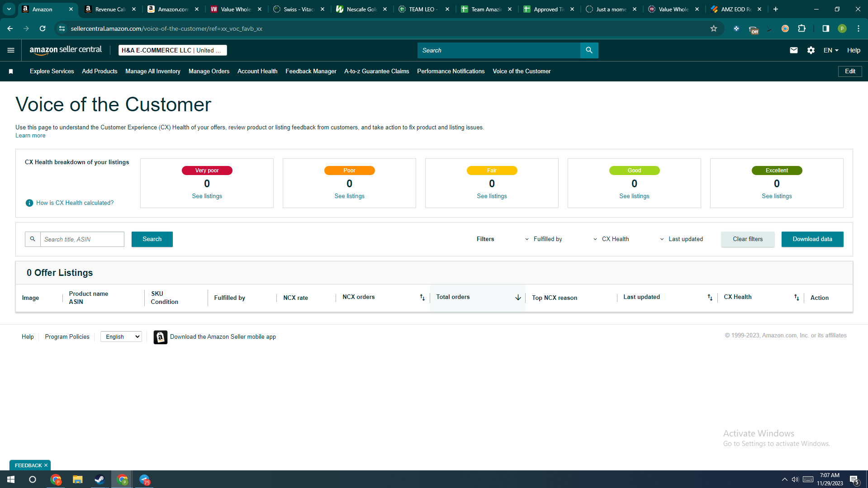Click the magnifier search button in header
868x488 pixels.
(x=589, y=50)
